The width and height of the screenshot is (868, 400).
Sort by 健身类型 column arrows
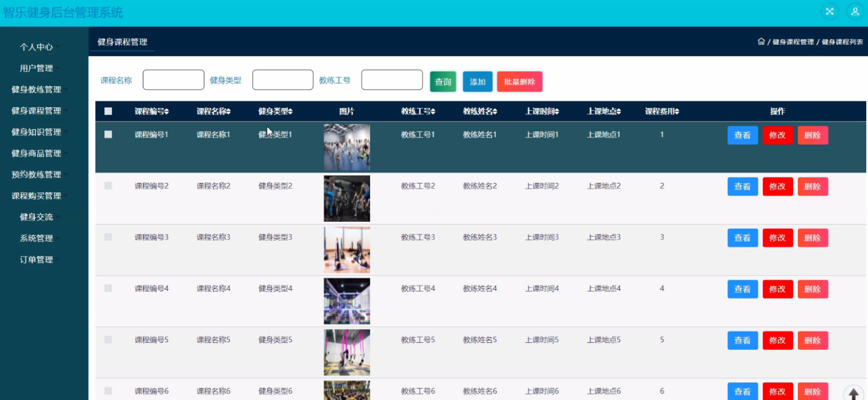coord(290,112)
